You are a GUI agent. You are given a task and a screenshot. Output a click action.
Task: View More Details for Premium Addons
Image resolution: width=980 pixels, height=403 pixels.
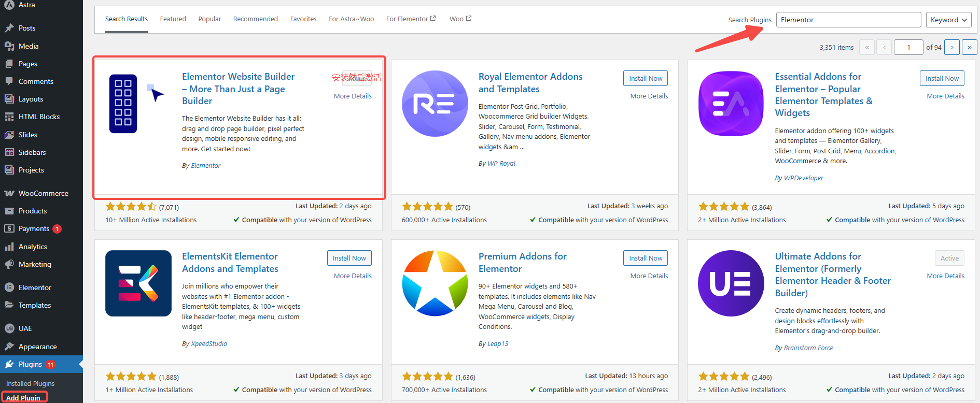(x=649, y=276)
